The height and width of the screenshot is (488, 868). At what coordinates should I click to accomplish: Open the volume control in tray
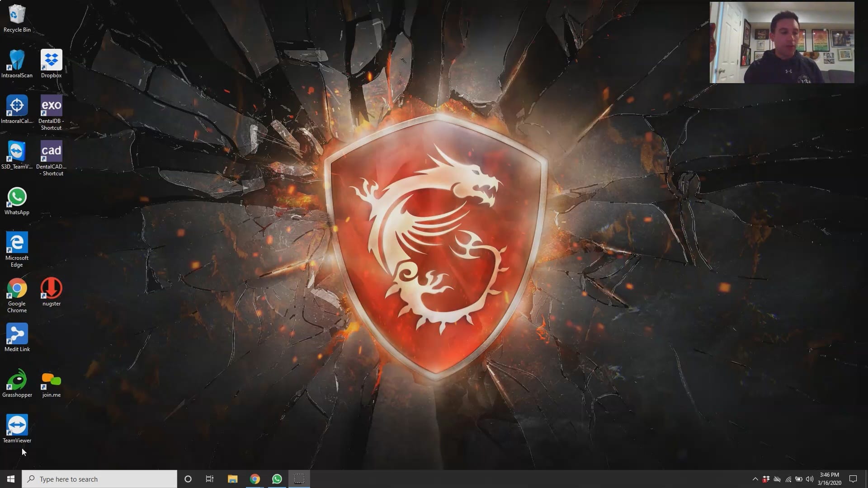pyautogui.click(x=810, y=479)
